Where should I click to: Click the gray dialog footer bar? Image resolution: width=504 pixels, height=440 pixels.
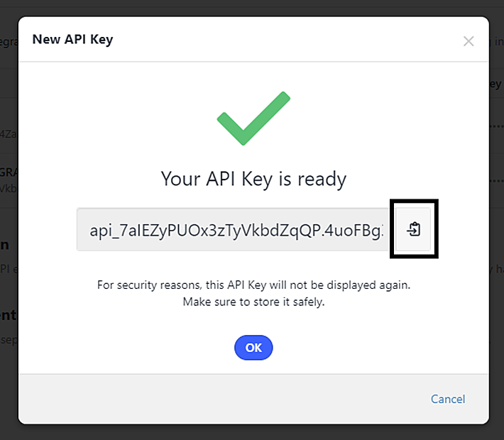(x=253, y=399)
